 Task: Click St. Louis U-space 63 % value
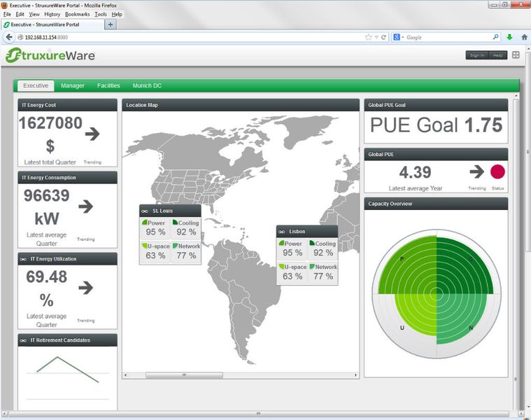pyautogui.click(x=155, y=255)
